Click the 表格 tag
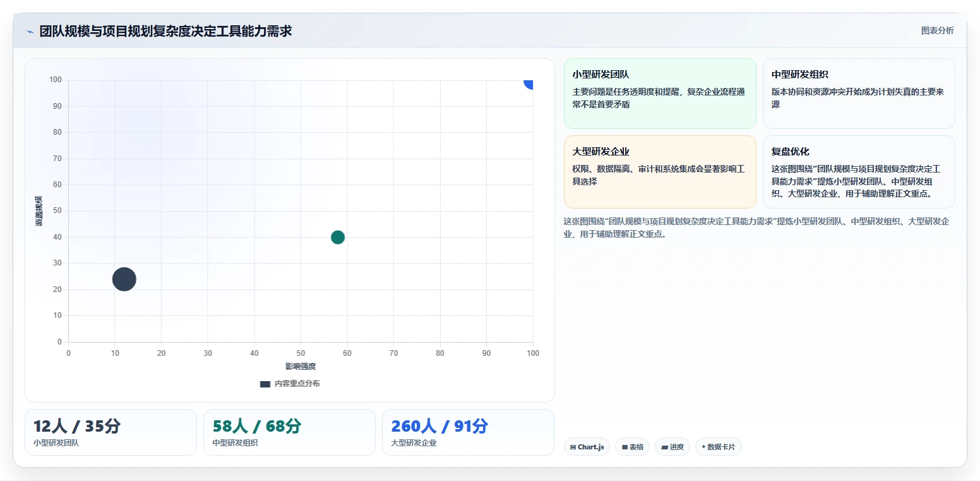Image resolution: width=980 pixels, height=481 pixels. point(632,447)
